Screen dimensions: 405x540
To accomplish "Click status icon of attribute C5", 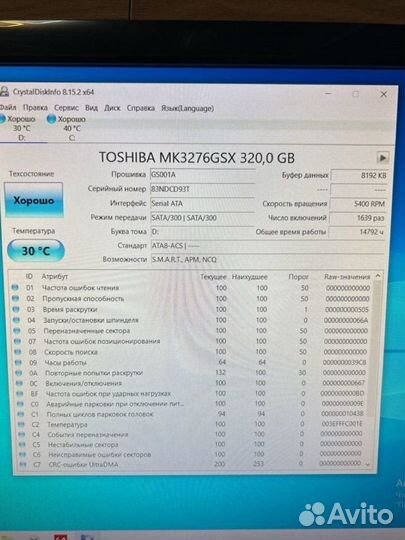I will pos(22,445).
